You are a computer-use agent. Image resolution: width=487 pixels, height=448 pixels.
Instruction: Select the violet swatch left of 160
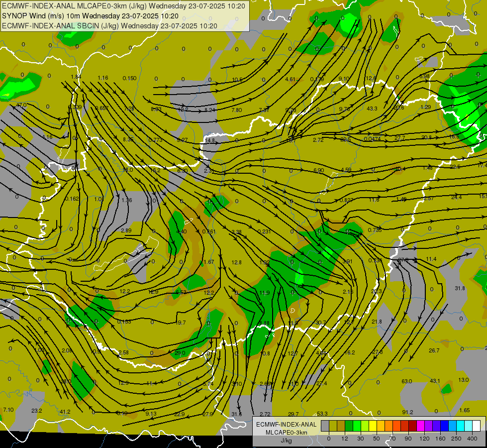437,426
